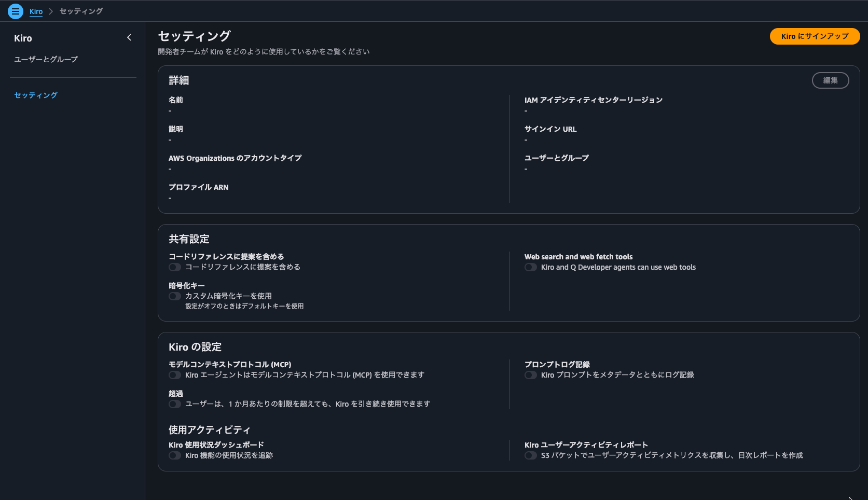Toggle the 超過 overage switch
The width and height of the screenshot is (868, 500).
[175, 404]
